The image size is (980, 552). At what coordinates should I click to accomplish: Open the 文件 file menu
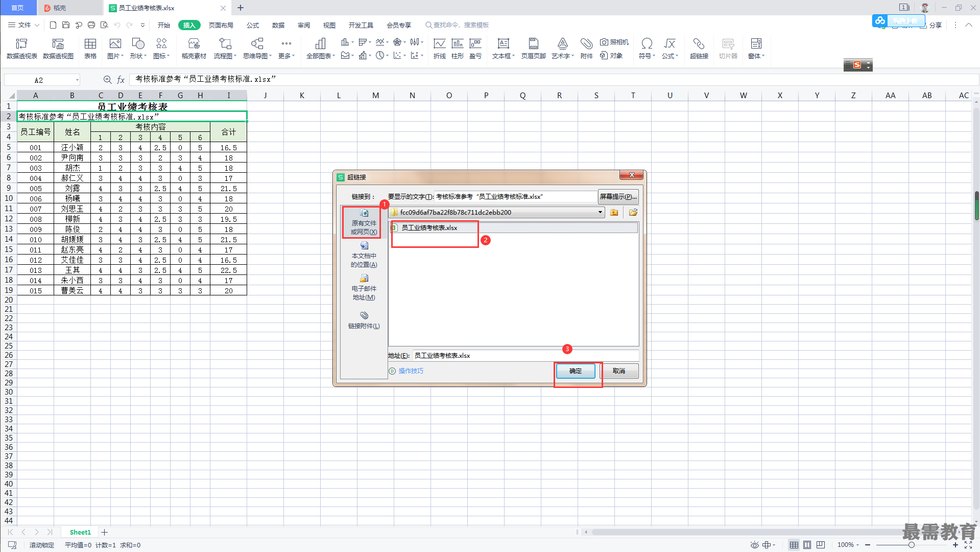coord(24,25)
